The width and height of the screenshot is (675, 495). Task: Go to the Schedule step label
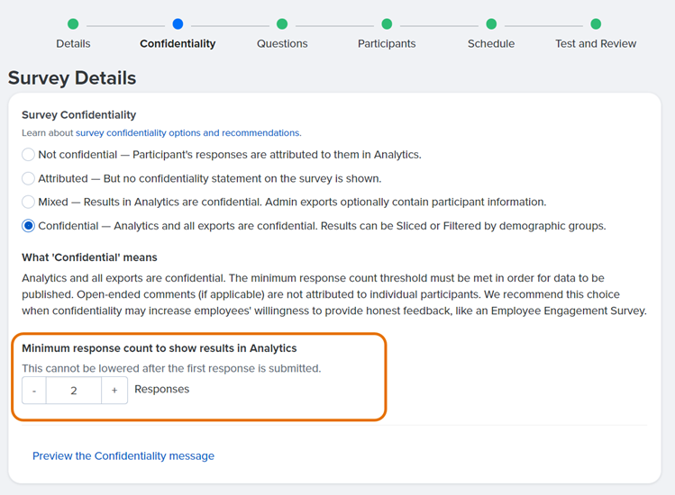click(491, 43)
